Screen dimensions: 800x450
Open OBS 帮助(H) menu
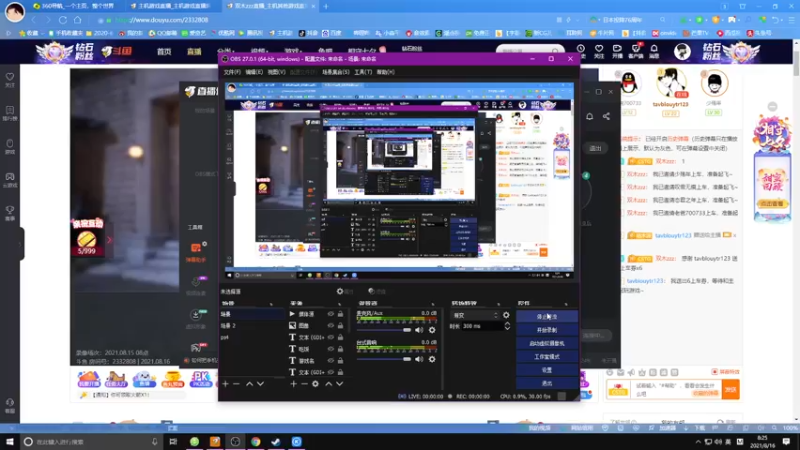(386, 72)
